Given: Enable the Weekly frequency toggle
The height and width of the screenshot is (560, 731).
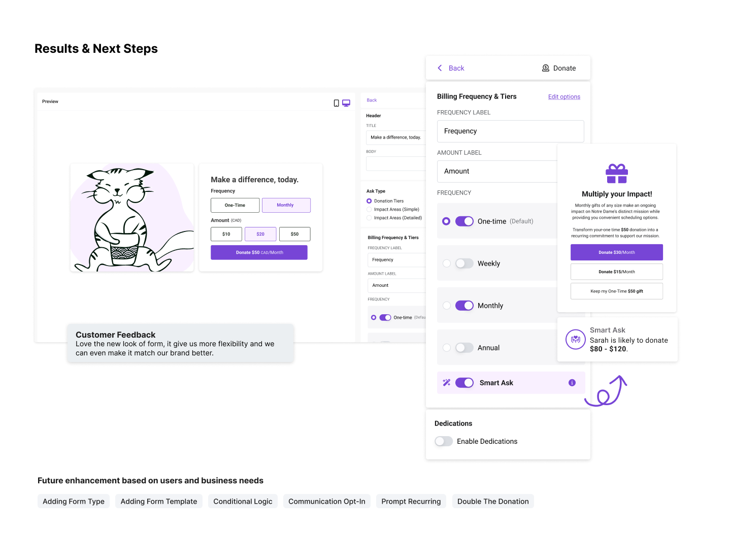Looking at the screenshot, I should pos(464,263).
